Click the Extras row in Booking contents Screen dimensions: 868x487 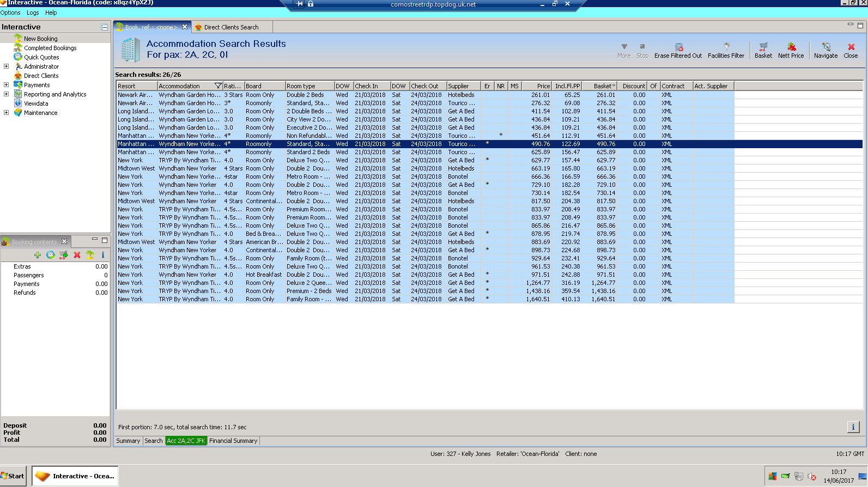[x=55, y=266]
